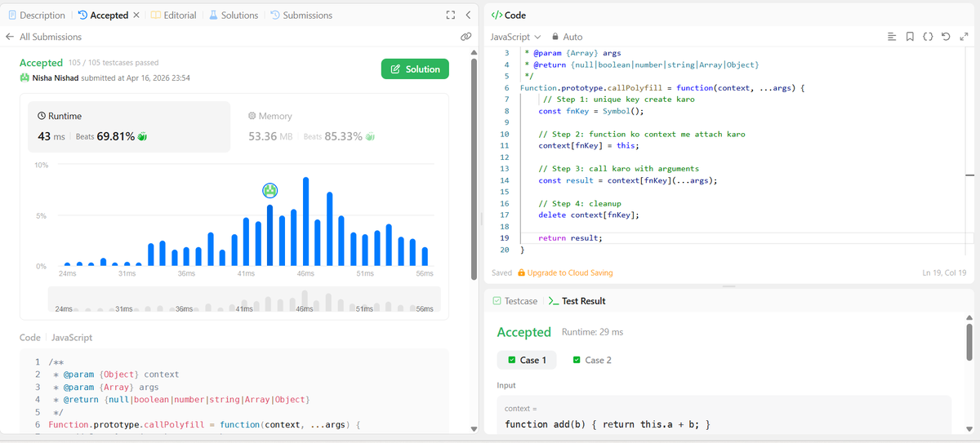Click the maximize panel icon in left panel
The height and width of the screenshot is (443, 980).
click(x=450, y=16)
